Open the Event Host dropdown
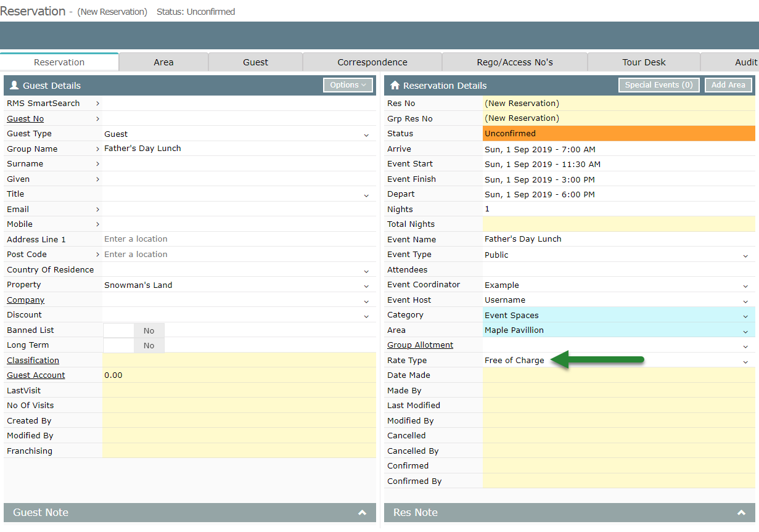 (x=745, y=301)
